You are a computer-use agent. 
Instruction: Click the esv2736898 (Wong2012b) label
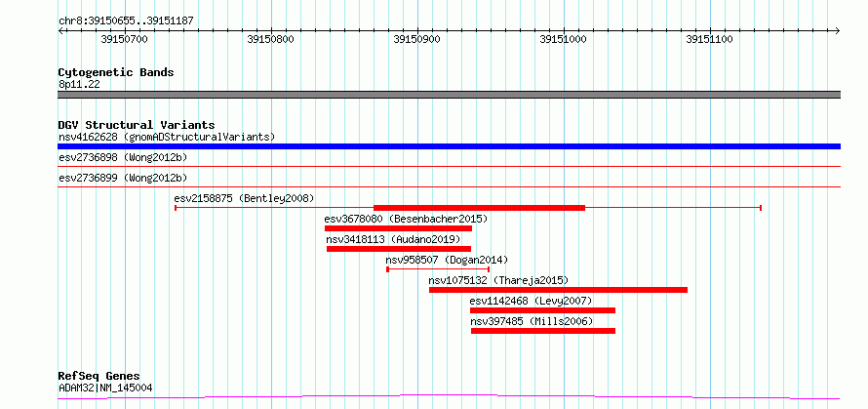(123, 157)
